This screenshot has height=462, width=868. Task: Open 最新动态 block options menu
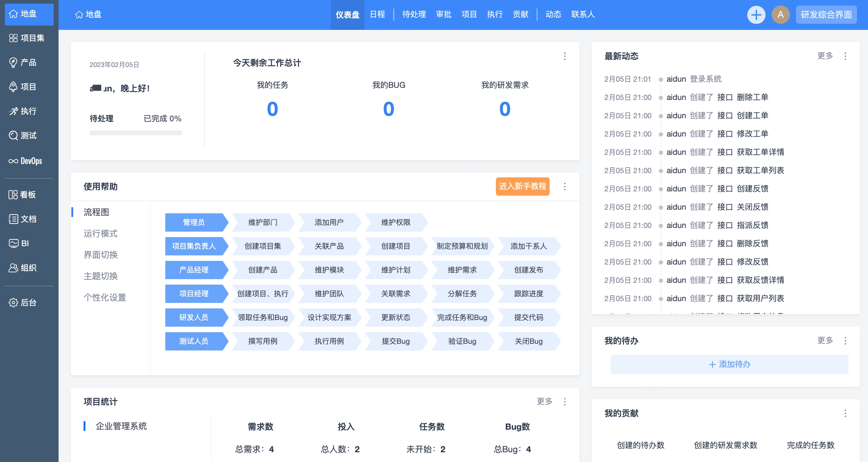[x=845, y=56]
